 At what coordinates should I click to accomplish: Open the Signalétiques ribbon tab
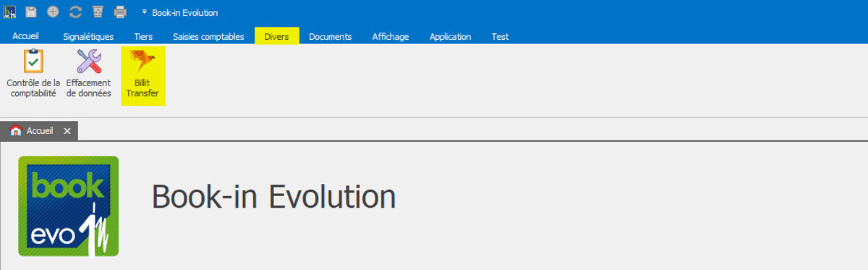88,36
